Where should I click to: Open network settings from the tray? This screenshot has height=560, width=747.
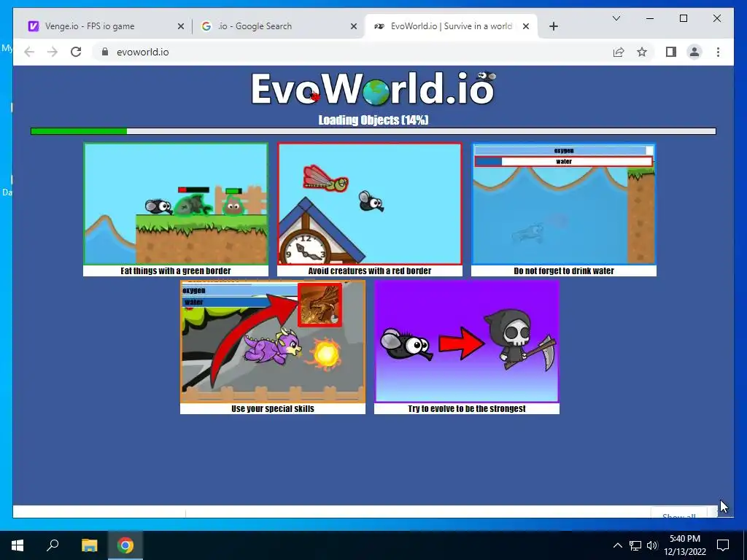point(635,545)
